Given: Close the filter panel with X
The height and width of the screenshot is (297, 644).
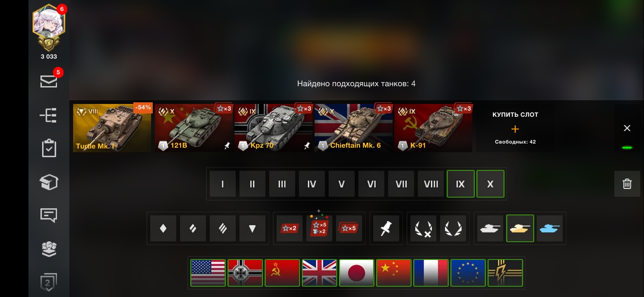Looking at the screenshot, I should pyautogui.click(x=627, y=128).
